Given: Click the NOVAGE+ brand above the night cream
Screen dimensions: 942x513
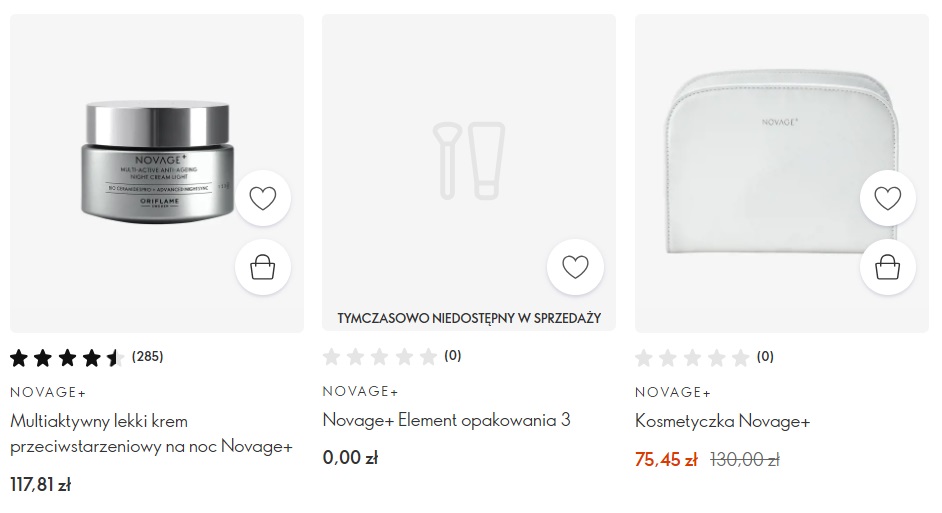Looking at the screenshot, I should point(48,392).
